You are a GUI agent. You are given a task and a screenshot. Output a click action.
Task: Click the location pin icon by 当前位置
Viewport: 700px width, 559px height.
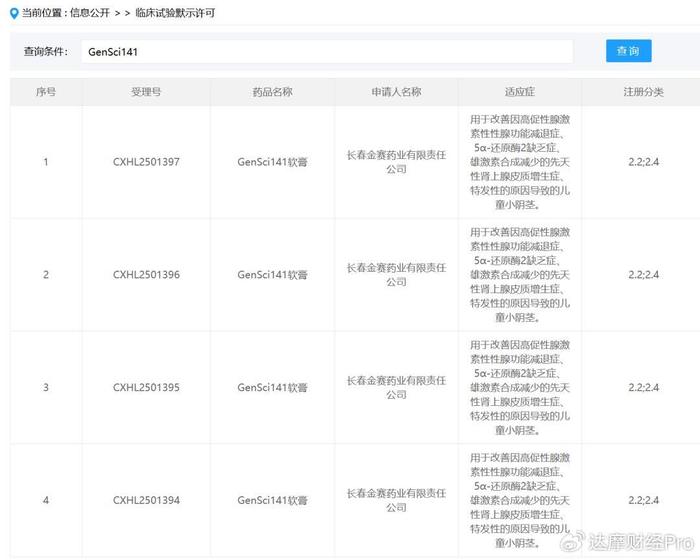click(14, 13)
